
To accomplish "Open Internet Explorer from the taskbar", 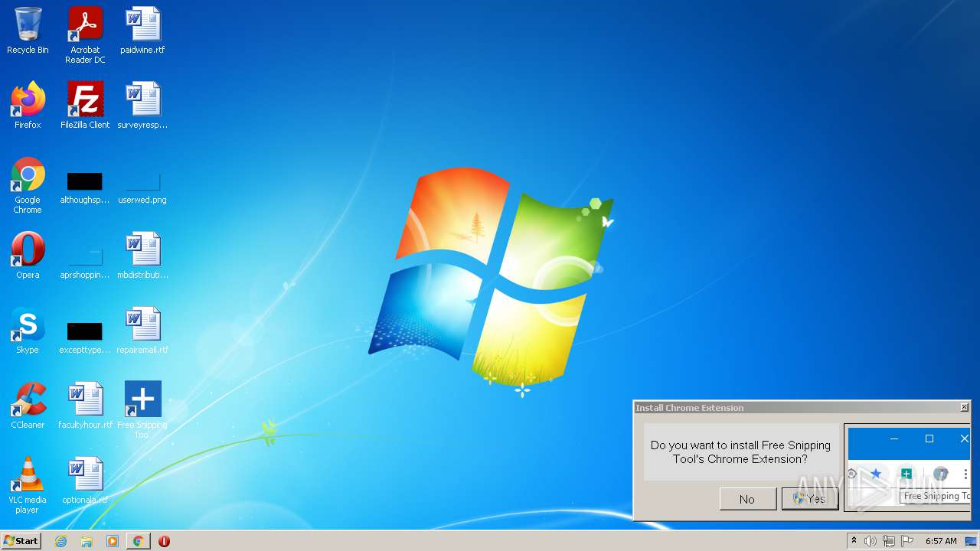I will (x=61, y=541).
